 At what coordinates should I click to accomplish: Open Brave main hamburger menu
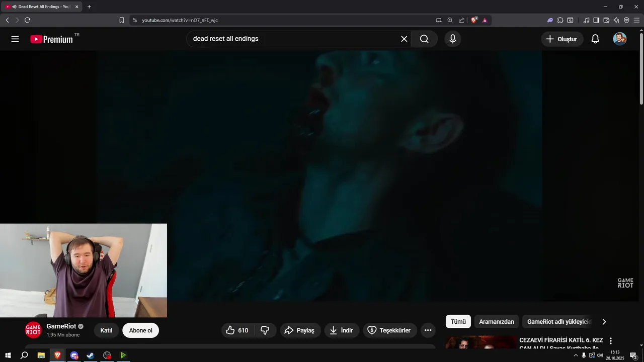coord(636,20)
